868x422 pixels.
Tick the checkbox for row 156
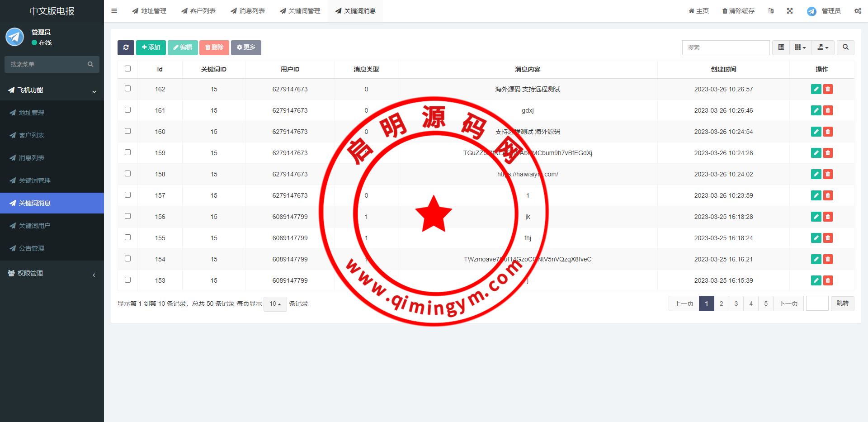(x=128, y=216)
